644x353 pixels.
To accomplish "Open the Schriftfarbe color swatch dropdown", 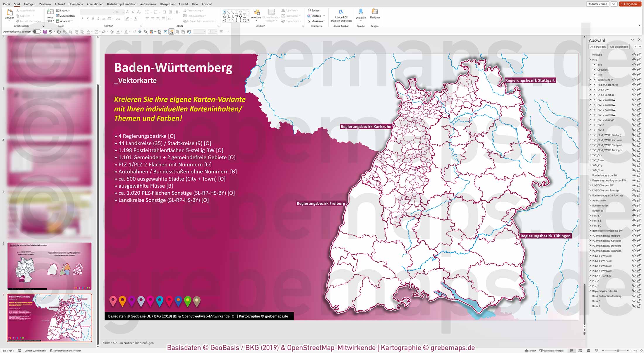I will coord(140,18).
